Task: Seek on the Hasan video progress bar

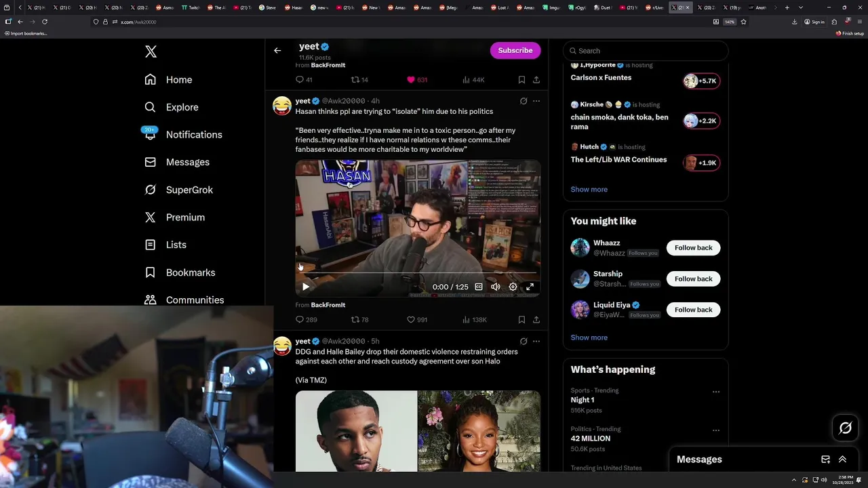Action: [418, 273]
